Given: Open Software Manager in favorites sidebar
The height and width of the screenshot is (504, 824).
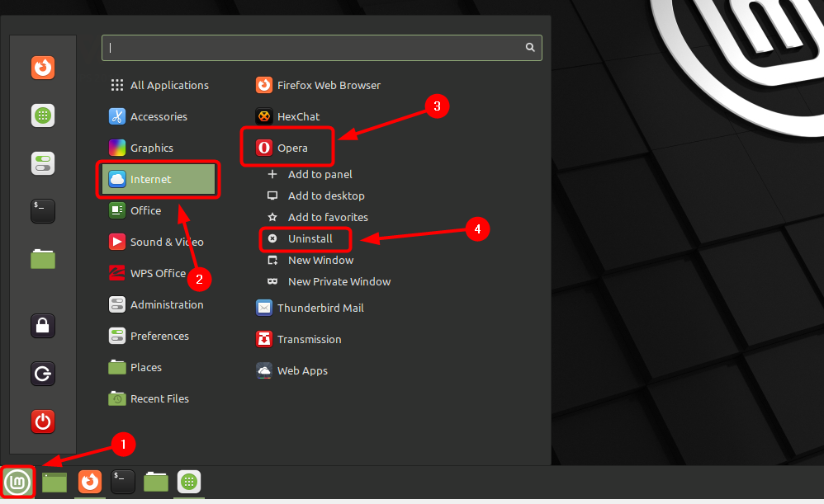Looking at the screenshot, I should click(43, 115).
